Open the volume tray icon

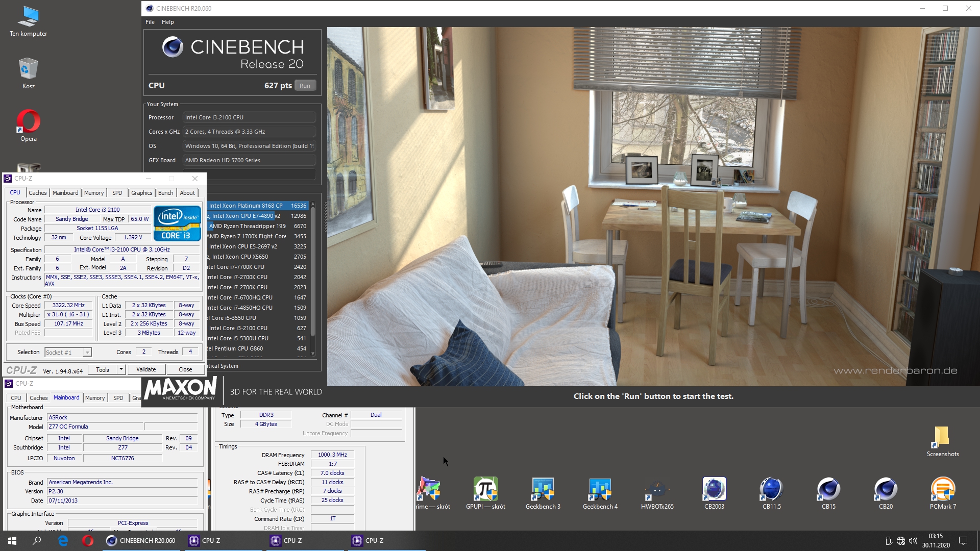(x=913, y=541)
